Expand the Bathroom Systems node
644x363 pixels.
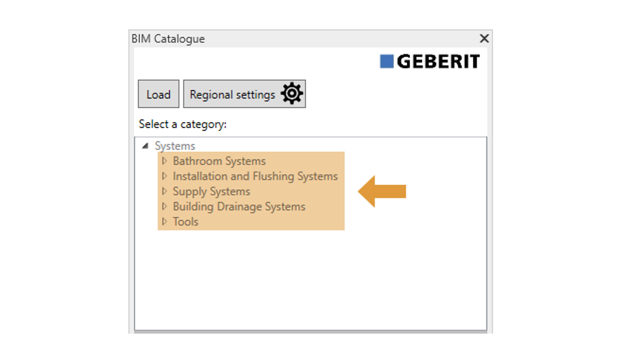[x=165, y=161]
